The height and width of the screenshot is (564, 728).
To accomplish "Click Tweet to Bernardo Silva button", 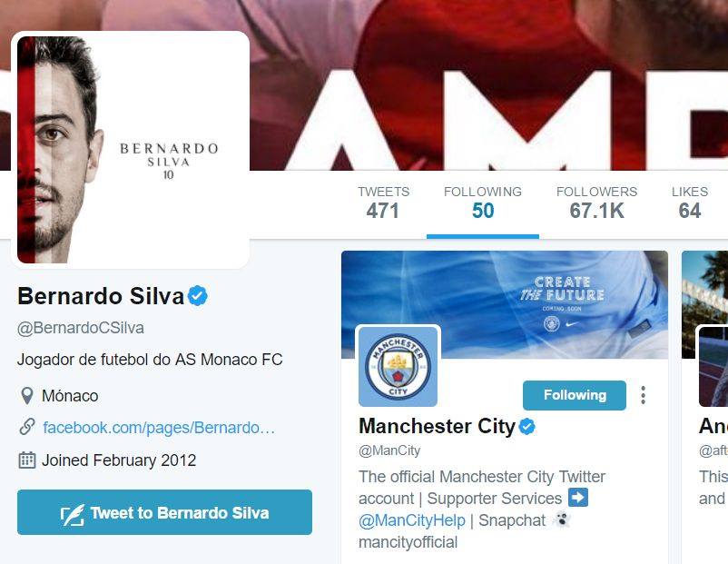I will (x=164, y=512).
